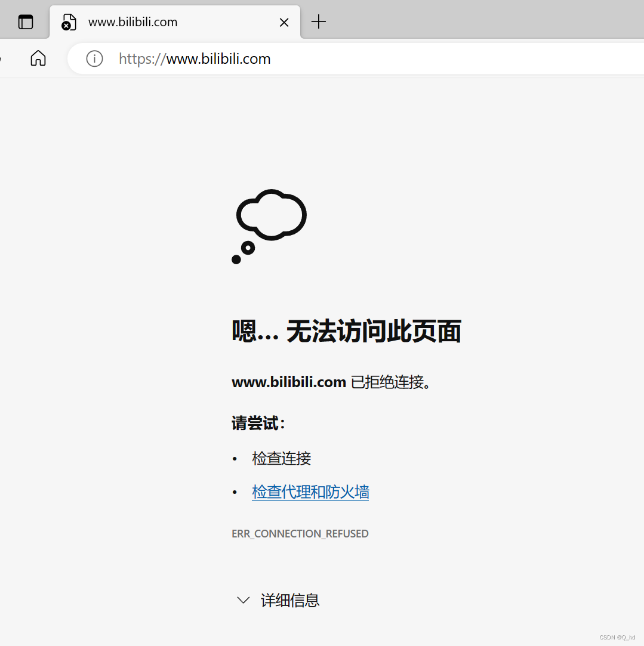Image resolution: width=644 pixels, height=646 pixels.
Task: Close the www.bilibili.com tab
Action: pyautogui.click(x=284, y=22)
